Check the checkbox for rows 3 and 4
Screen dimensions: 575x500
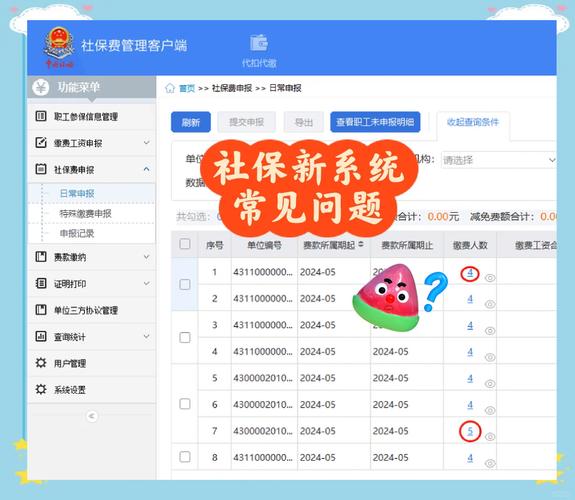(x=185, y=337)
